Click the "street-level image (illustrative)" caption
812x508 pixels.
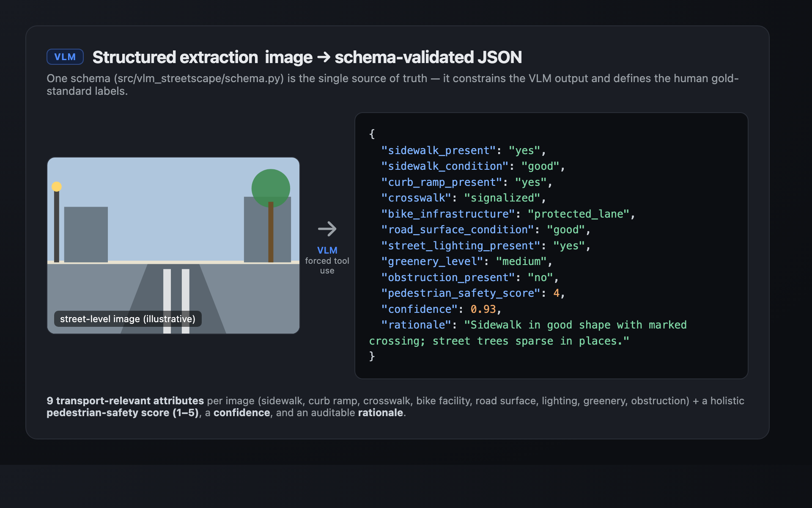coord(127,319)
